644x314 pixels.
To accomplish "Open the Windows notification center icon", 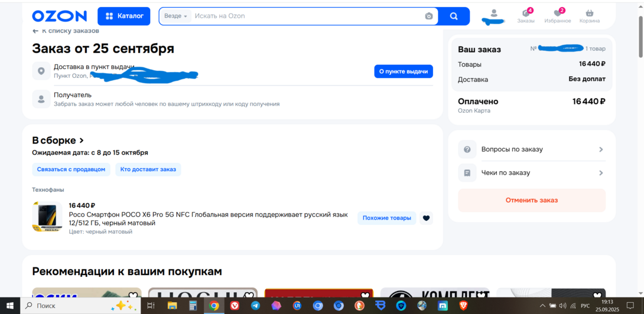I will point(630,306).
